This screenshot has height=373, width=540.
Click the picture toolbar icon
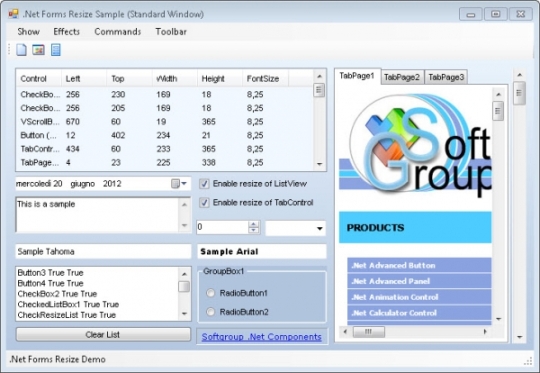click(x=38, y=50)
